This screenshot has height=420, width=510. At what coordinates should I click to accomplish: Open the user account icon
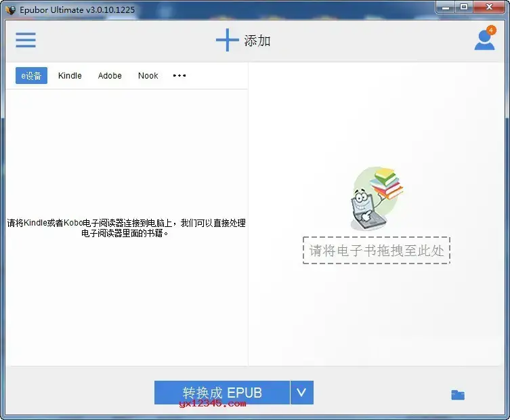(x=484, y=41)
